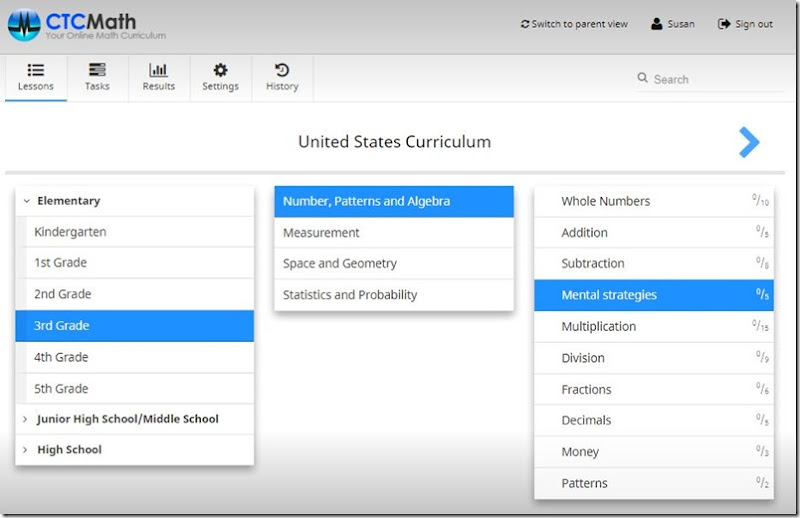Open the Money topic

point(654,452)
